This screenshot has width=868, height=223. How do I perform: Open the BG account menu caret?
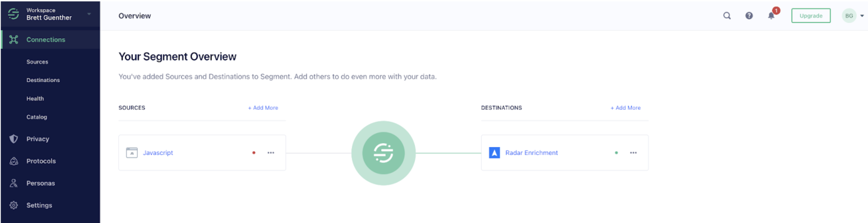861,16
